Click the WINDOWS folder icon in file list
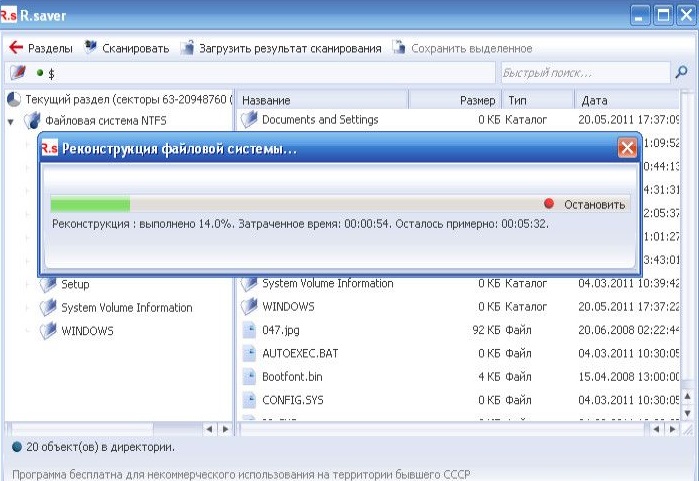This screenshot has height=481, width=699. (249, 306)
